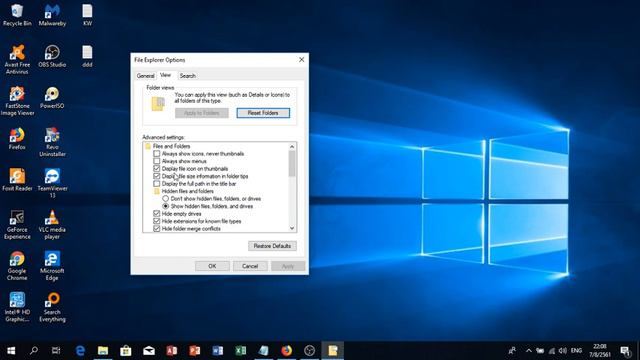This screenshot has width=640, height=360.
Task: Open taskbar search magnifier
Action: (34, 351)
